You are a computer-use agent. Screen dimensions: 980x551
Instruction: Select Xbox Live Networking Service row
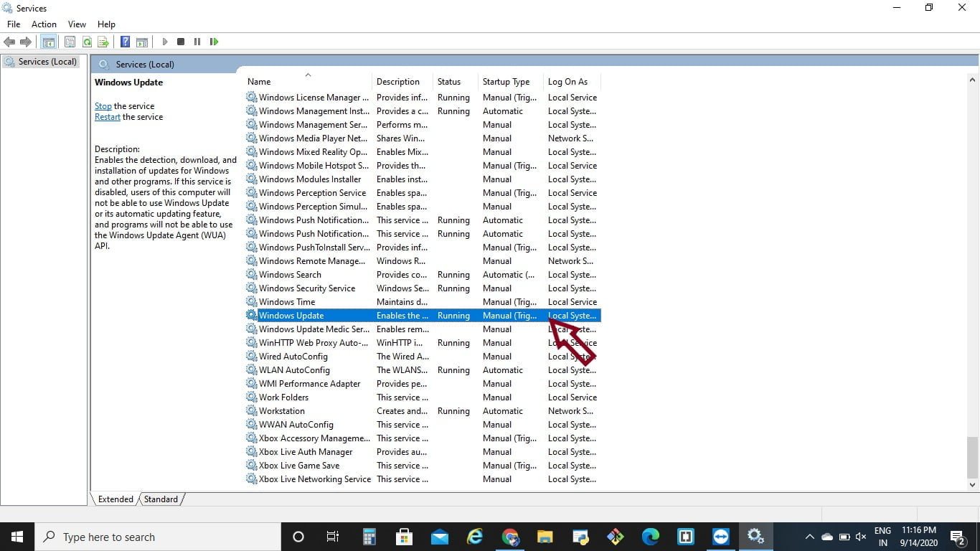[423, 479]
